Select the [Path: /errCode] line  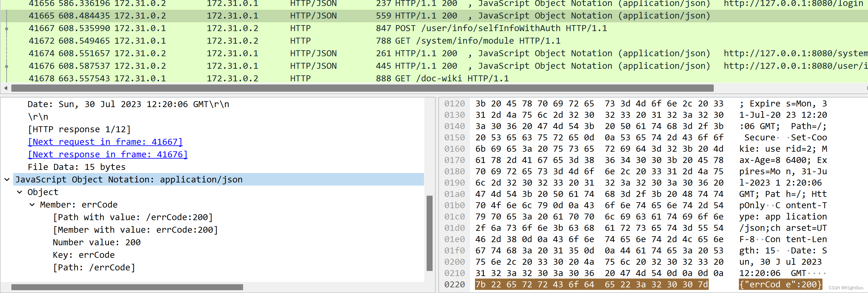[94, 267]
